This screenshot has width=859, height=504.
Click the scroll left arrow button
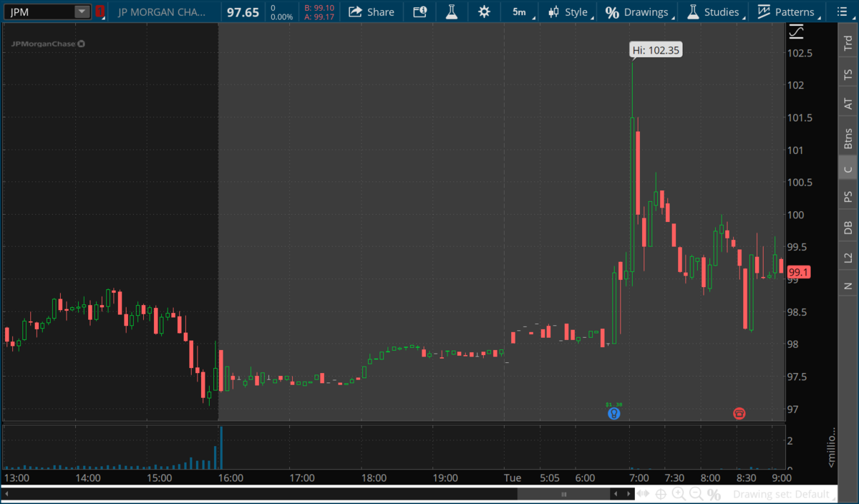coord(616,494)
